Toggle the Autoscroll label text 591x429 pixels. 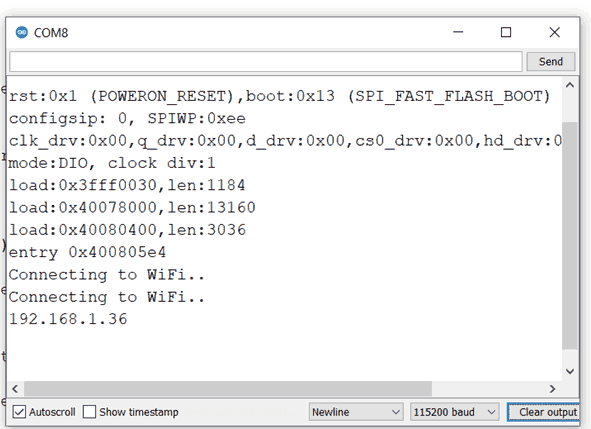[x=52, y=412]
